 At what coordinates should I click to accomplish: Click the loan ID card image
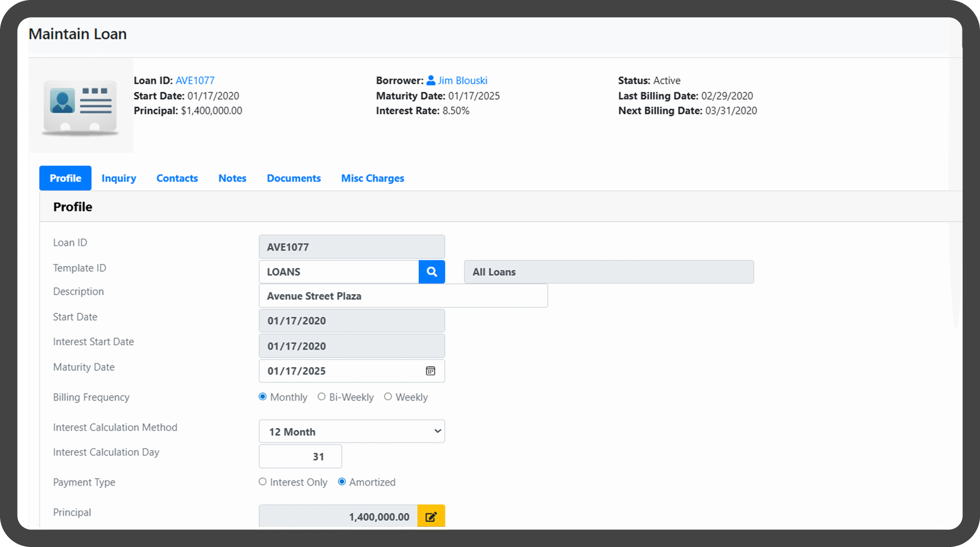click(x=80, y=106)
